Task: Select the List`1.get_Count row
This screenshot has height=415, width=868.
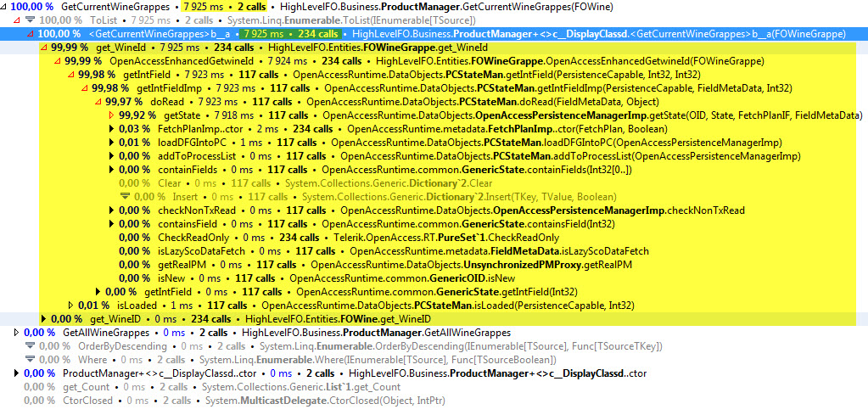Action: pos(213,387)
